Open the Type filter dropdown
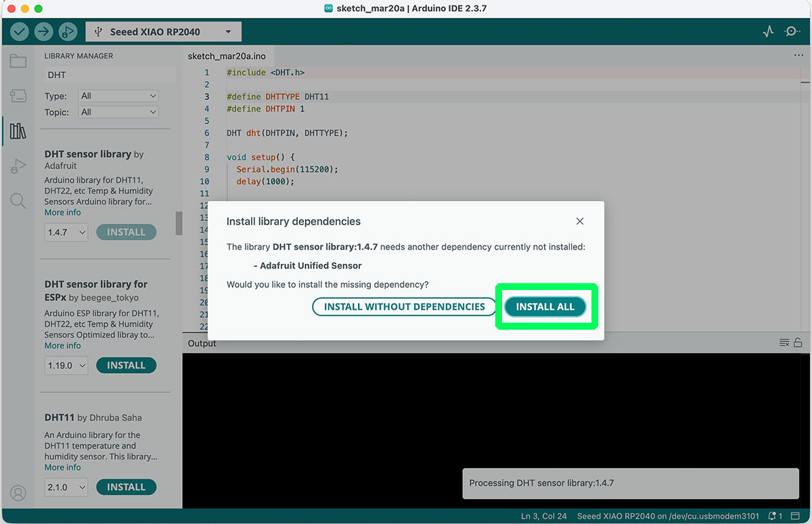This screenshot has width=812, height=524. point(118,96)
